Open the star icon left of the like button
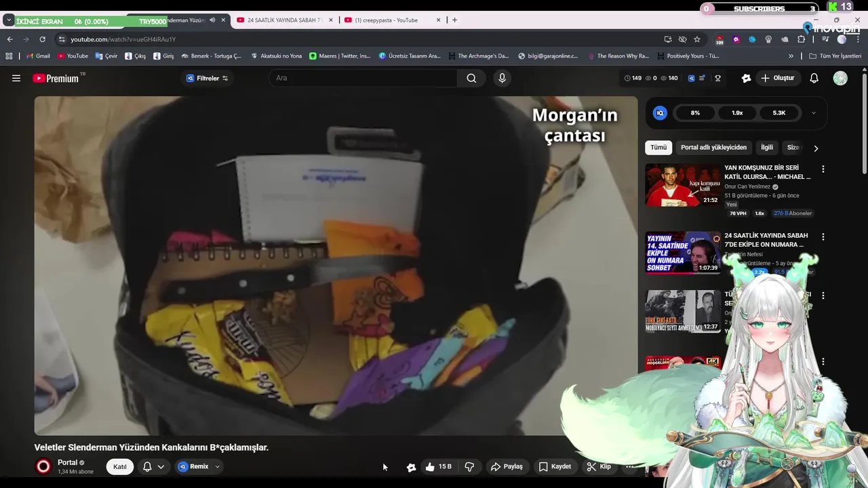 411,467
